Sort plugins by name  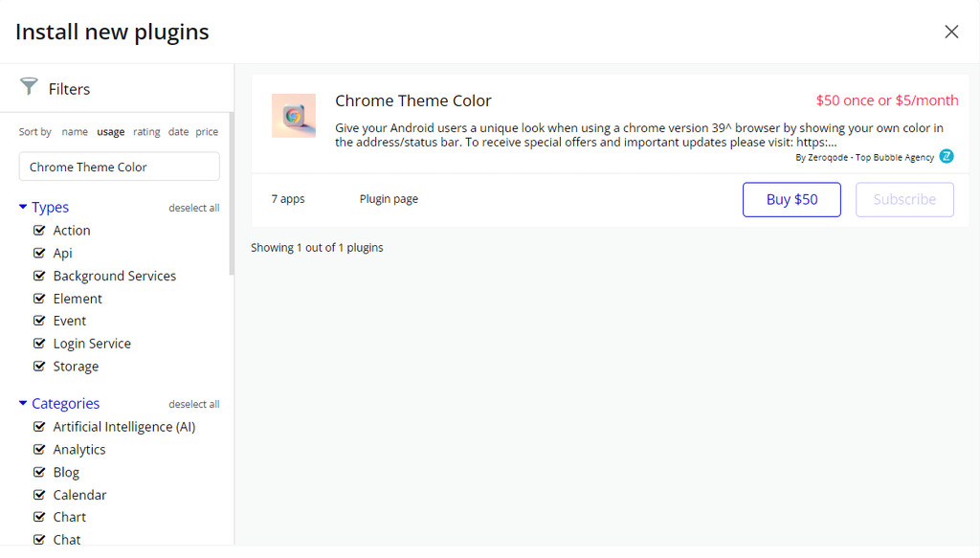pos(75,132)
